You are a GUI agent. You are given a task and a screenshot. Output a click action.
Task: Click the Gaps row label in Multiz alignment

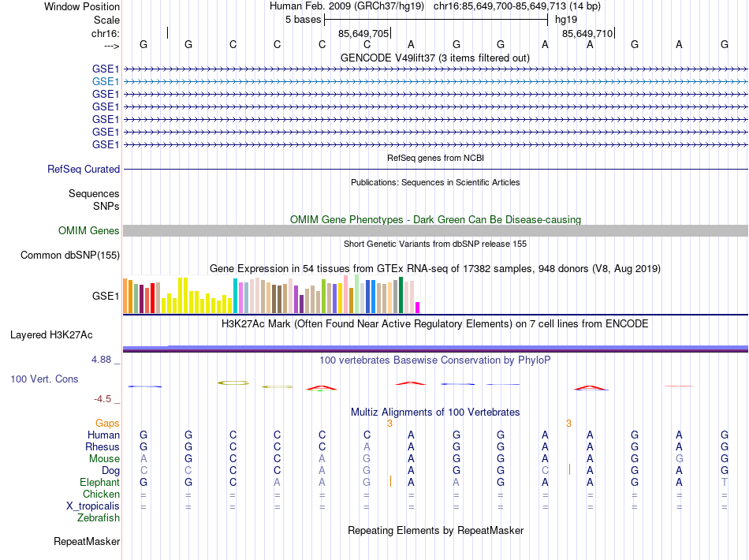click(x=107, y=423)
